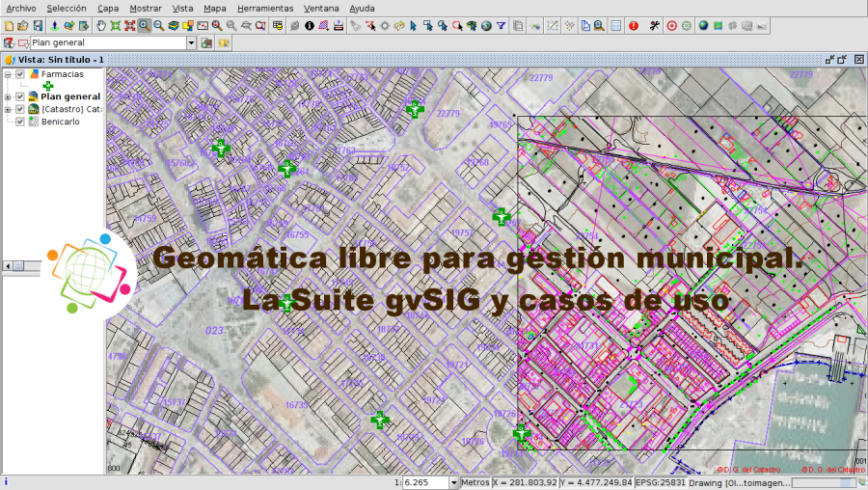Select the Pan hand tool
The height and width of the screenshot is (490, 868).
click(100, 26)
